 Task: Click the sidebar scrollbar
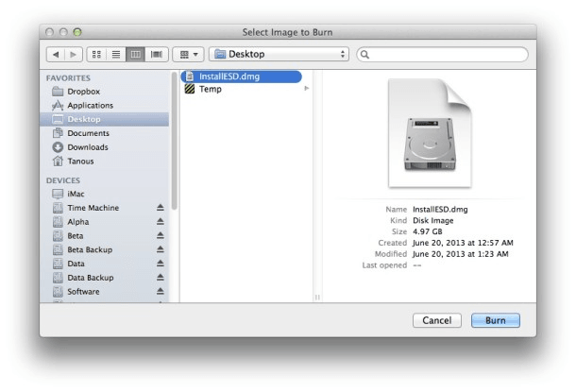tap(174, 142)
